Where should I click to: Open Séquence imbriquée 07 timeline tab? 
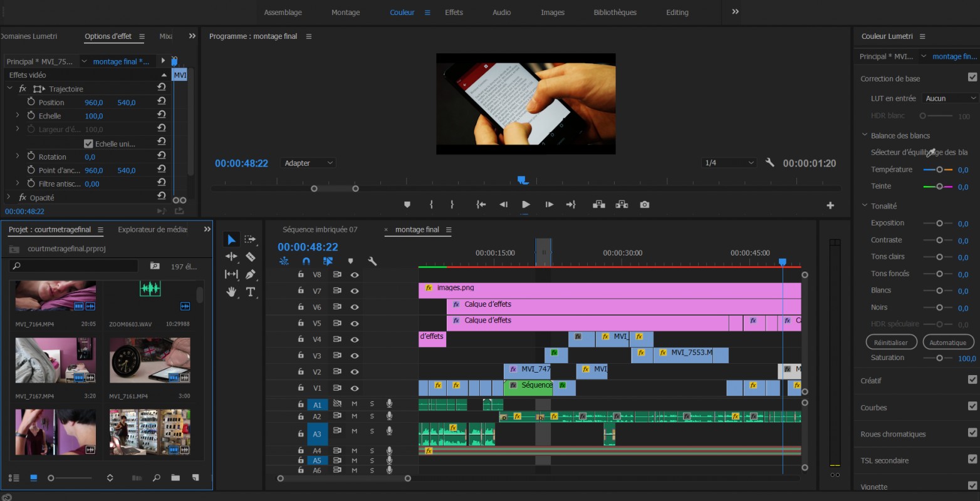coord(320,229)
